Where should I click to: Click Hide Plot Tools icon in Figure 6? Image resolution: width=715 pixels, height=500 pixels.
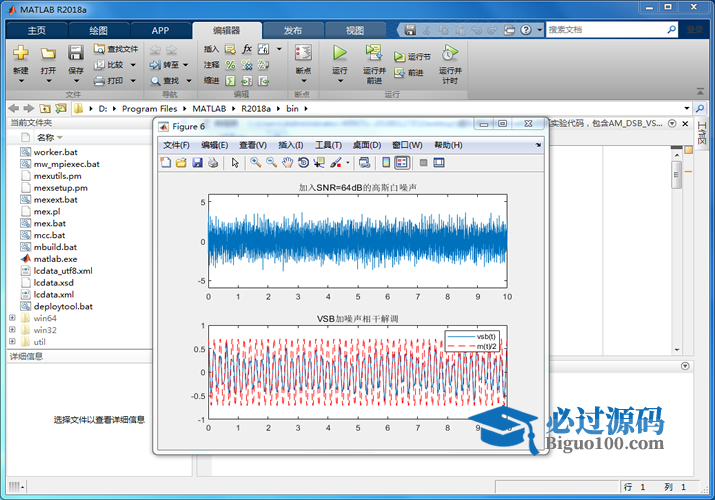423,163
